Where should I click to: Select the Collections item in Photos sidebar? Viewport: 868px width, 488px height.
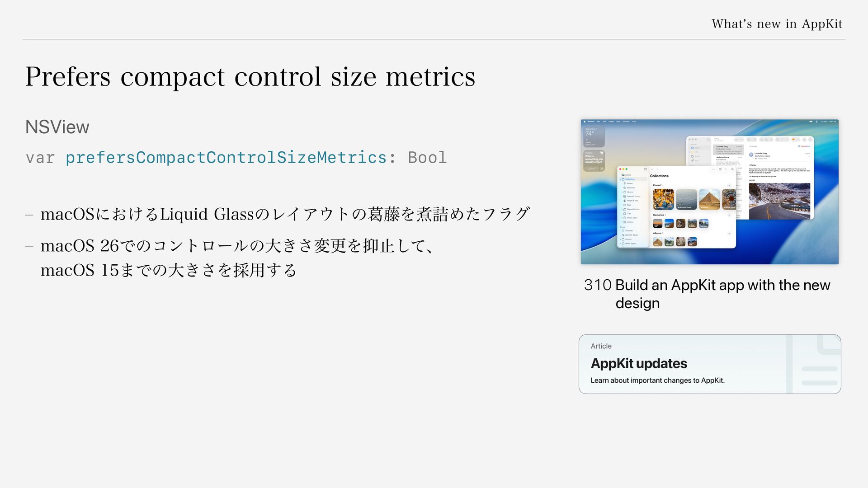pos(630,179)
